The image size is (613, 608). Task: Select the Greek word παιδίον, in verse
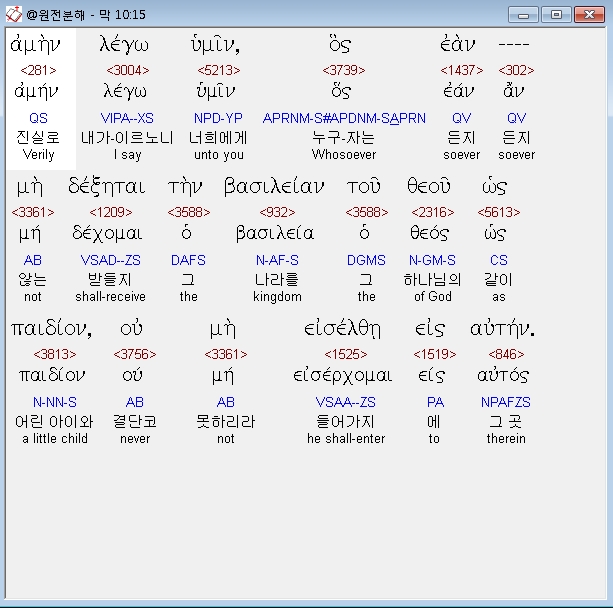pyautogui.click(x=51, y=329)
